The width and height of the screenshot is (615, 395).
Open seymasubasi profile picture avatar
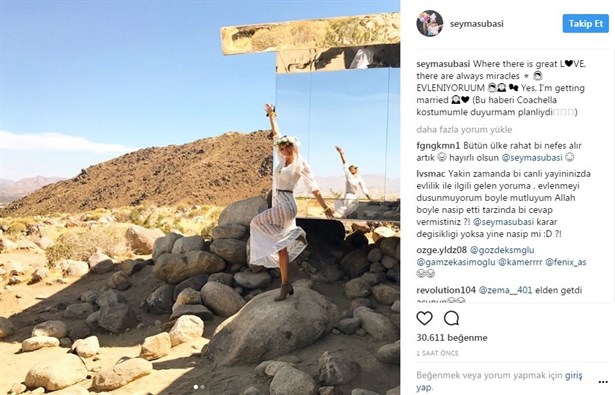click(430, 24)
